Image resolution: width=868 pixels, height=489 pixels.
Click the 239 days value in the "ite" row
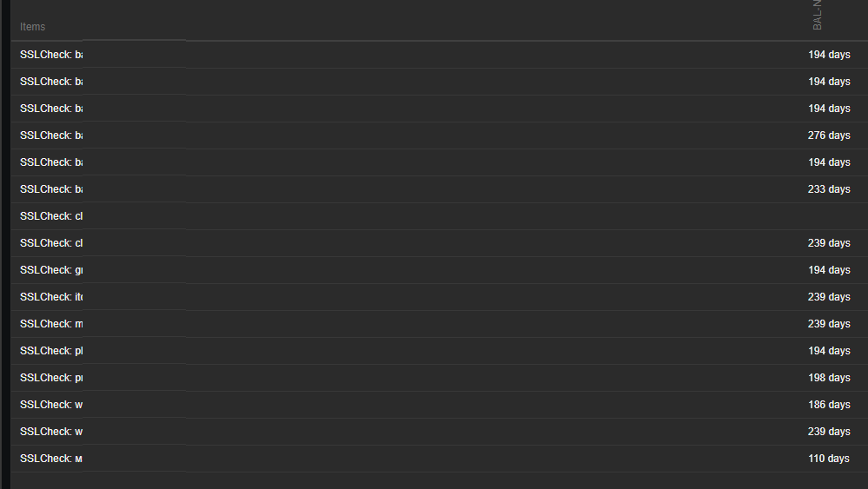[828, 297]
